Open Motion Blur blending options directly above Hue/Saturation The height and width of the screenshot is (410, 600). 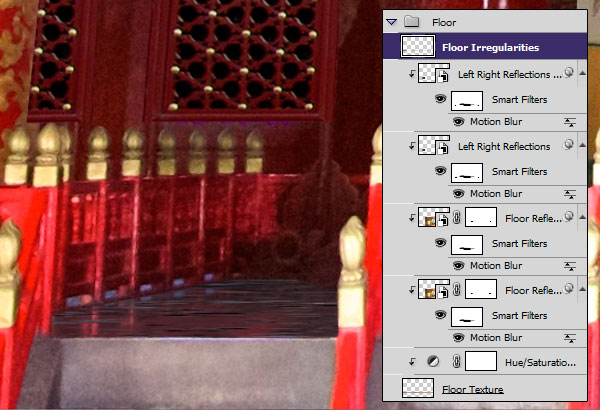(x=569, y=338)
